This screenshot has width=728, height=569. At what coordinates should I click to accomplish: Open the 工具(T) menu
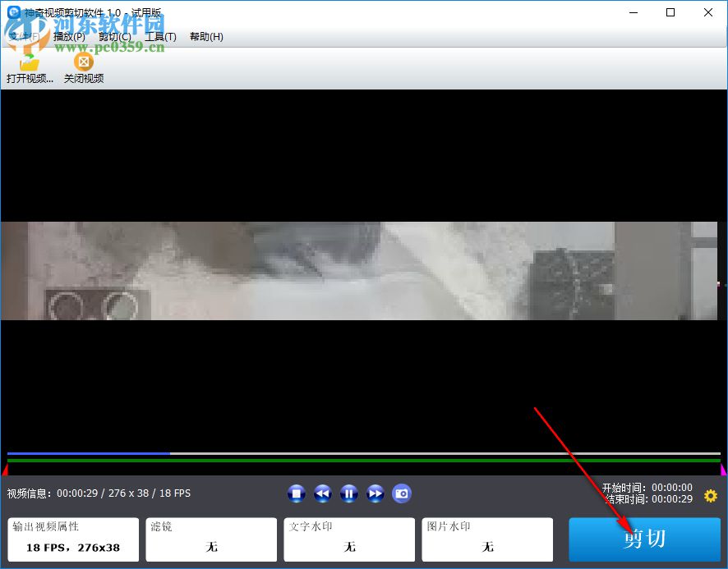161,37
